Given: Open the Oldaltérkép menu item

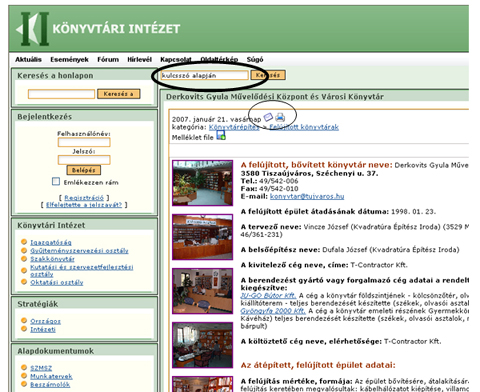Looking at the screenshot, I should click(x=219, y=59).
